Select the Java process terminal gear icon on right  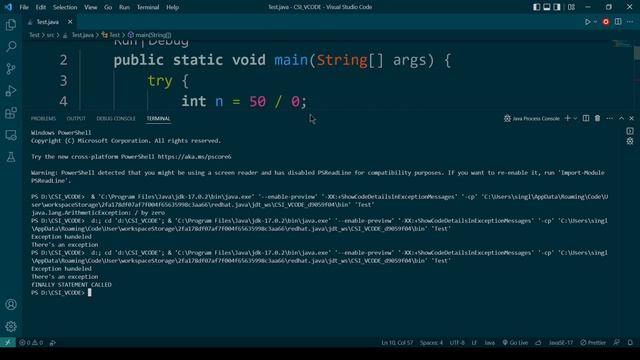[x=630, y=141]
